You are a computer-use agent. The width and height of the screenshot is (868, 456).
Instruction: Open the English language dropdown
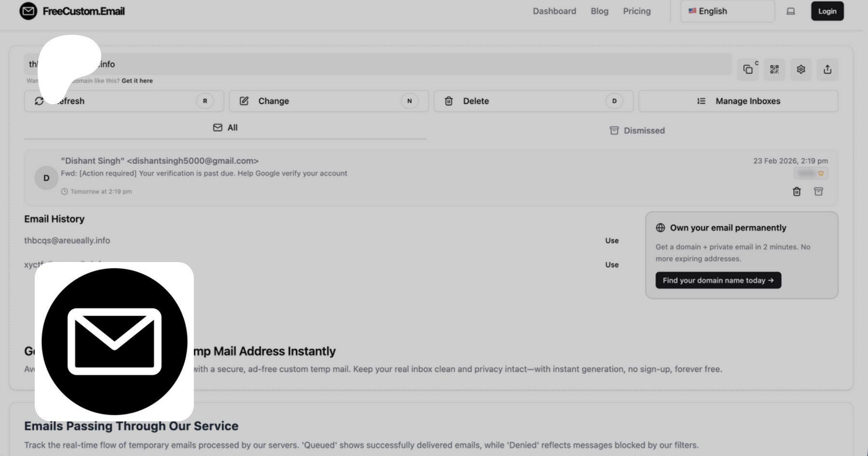coord(727,11)
